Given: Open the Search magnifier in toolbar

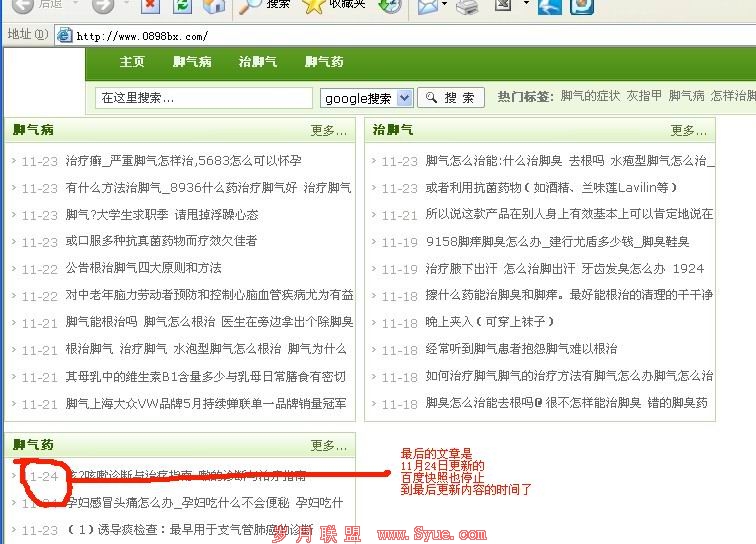Looking at the screenshot, I should point(250,5).
